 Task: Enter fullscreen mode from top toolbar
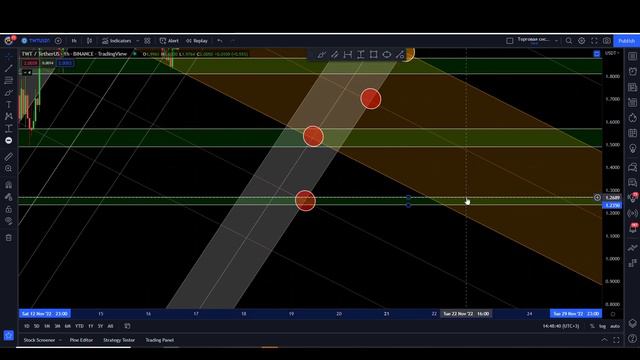594,41
